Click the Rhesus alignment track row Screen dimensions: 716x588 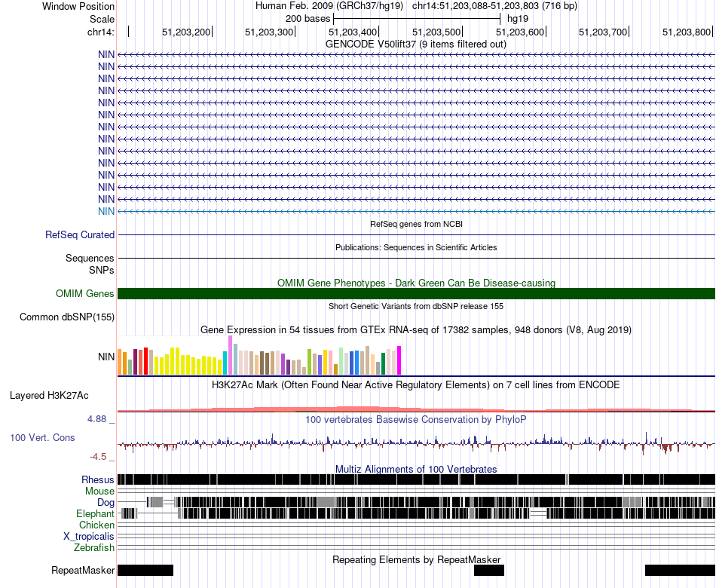[x=416, y=479]
